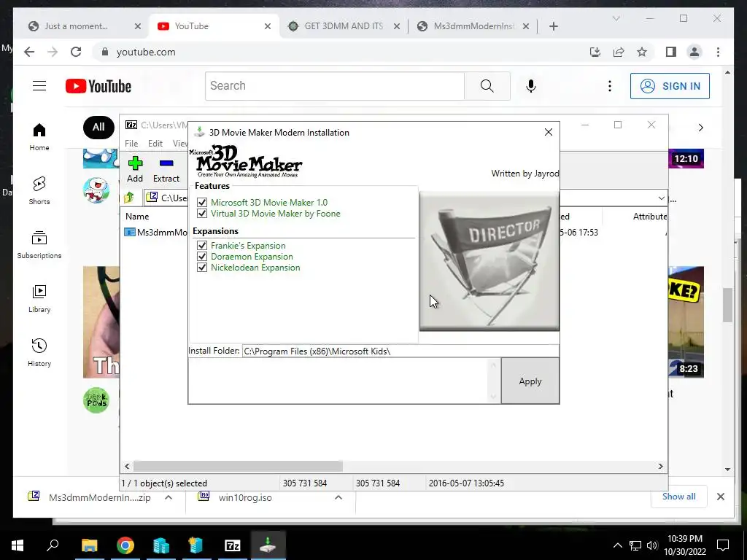Click the 7-Zip Add green plus icon
Screen dimensions: 747x560
pos(135,163)
